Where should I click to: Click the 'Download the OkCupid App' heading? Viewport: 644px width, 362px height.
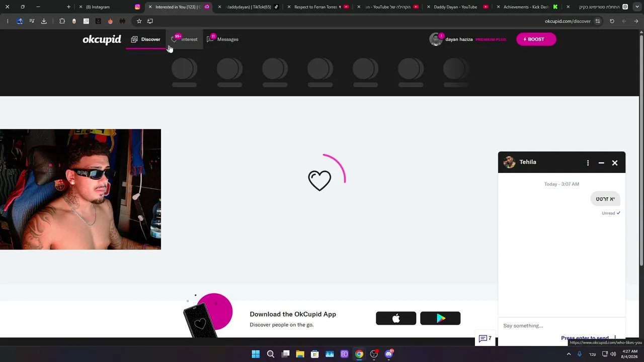pos(293,314)
